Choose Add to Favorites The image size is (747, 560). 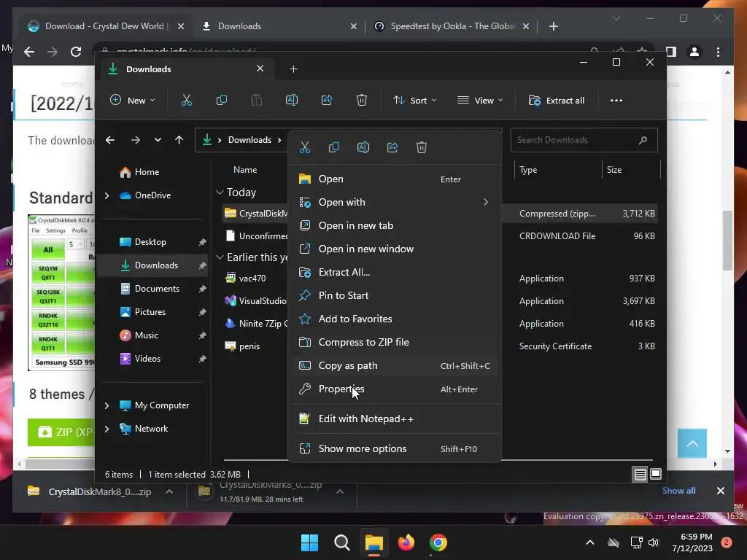point(395,319)
